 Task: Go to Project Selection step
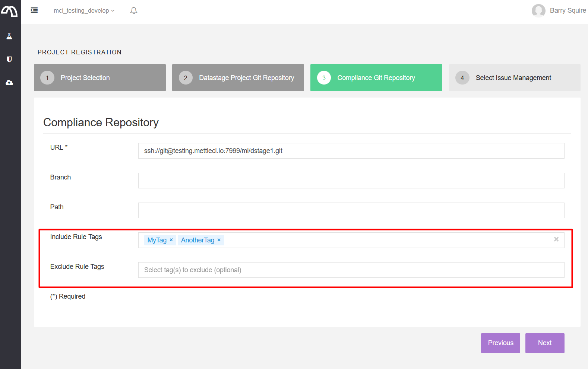tap(100, 78)
